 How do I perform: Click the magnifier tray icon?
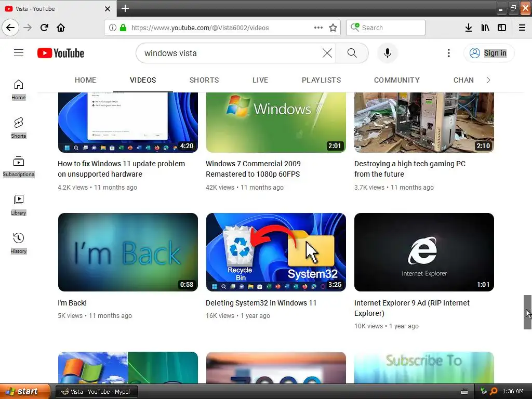(x=494, y=391)
